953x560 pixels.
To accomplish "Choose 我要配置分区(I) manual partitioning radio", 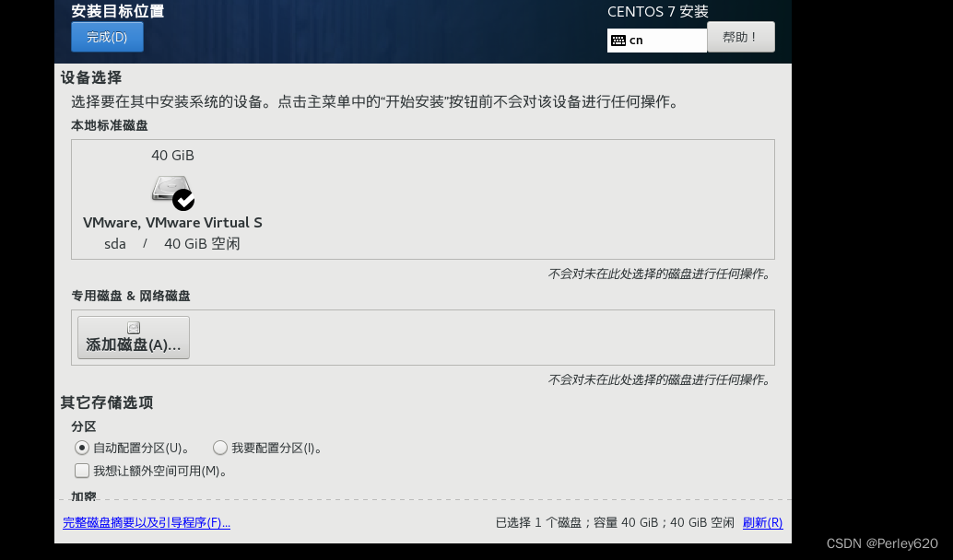I will (220, 448).
